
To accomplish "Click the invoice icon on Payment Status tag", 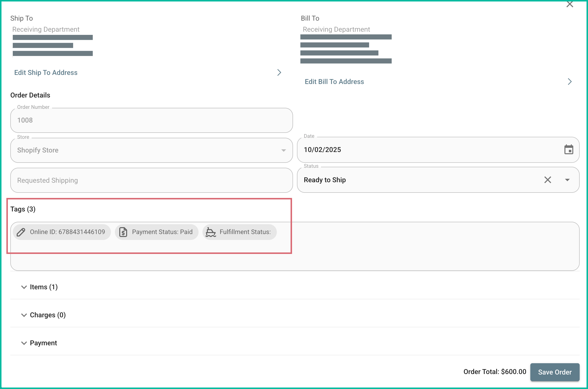I will 123,232.
